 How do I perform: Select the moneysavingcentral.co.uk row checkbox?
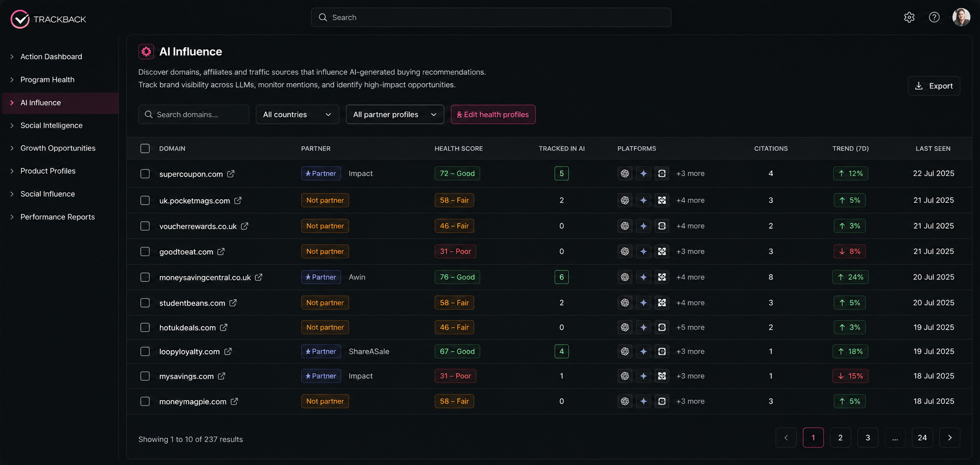[145, 277]
